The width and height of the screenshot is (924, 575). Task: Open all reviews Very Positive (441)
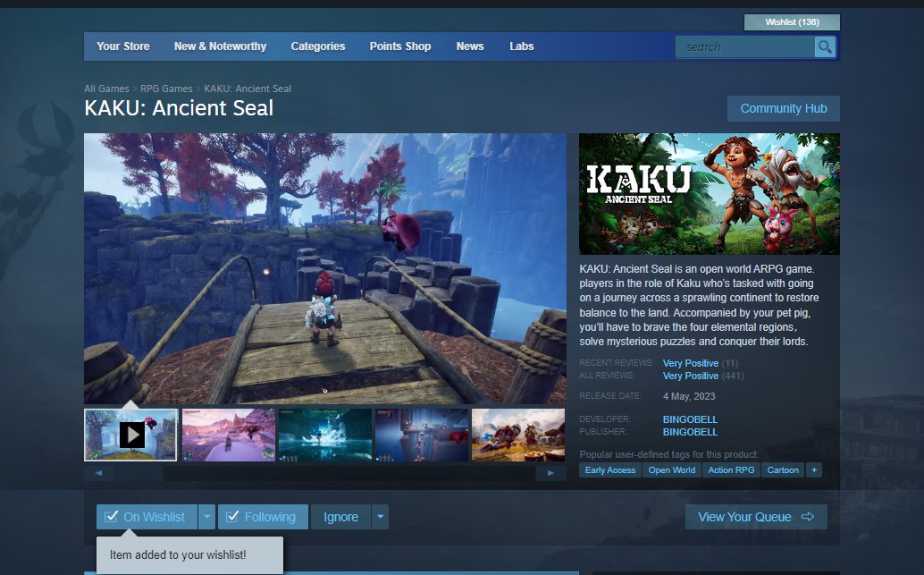tap(703, 376)
